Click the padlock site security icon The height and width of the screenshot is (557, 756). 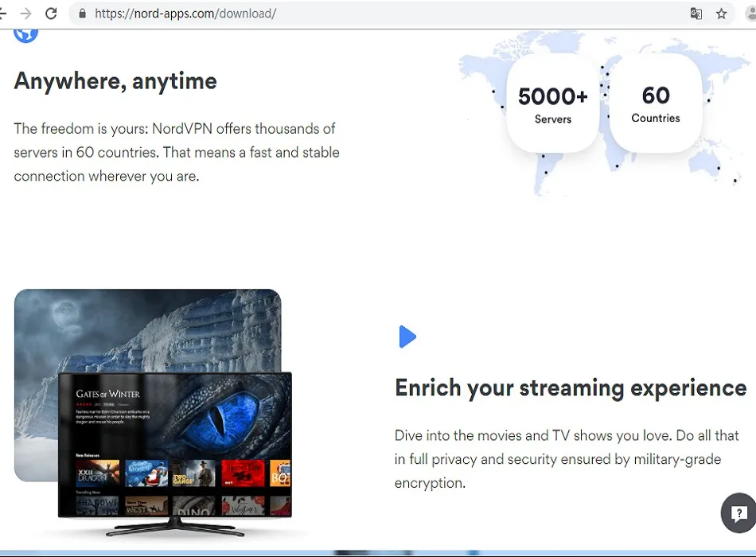click(82, 14)
